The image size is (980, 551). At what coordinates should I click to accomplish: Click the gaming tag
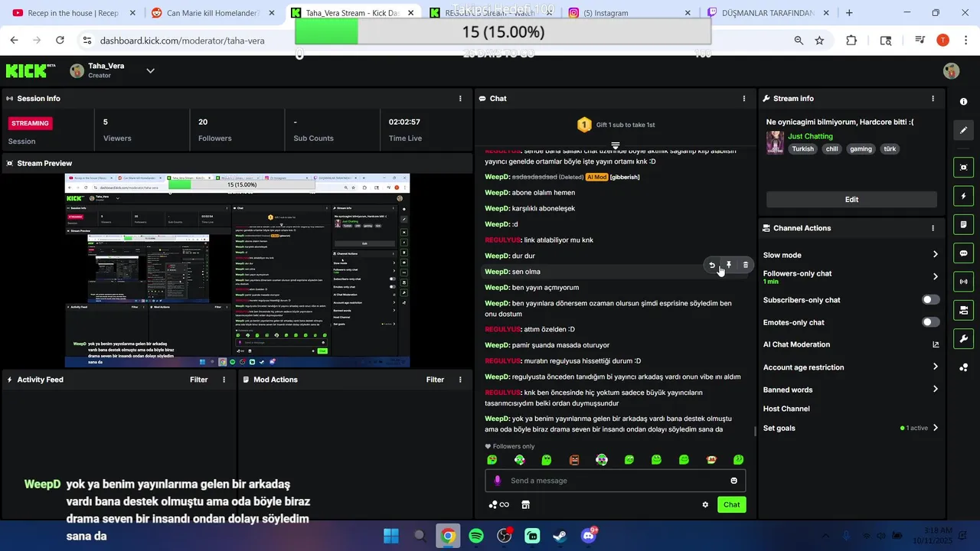[861, 149]
